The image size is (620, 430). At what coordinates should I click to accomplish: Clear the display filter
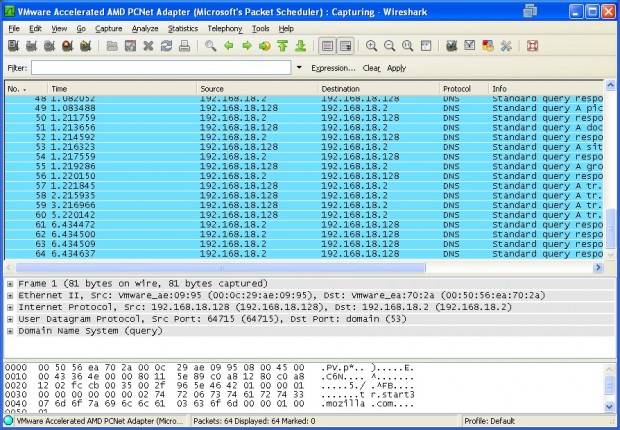pos(371,68)
